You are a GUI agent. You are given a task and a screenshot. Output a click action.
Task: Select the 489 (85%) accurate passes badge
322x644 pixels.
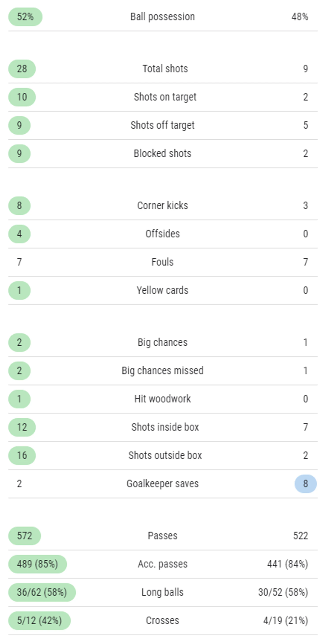click(37, 564)
